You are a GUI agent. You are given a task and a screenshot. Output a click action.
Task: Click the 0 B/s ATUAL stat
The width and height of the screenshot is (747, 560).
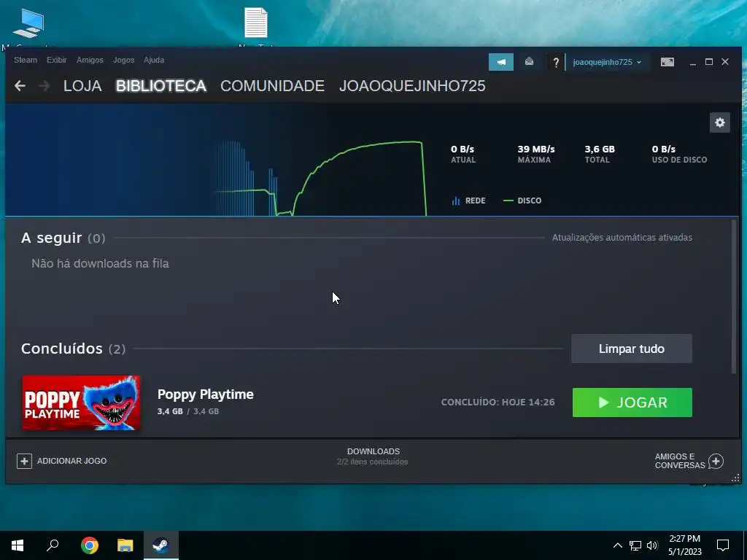pyautogui.click(x=463, y=154)
